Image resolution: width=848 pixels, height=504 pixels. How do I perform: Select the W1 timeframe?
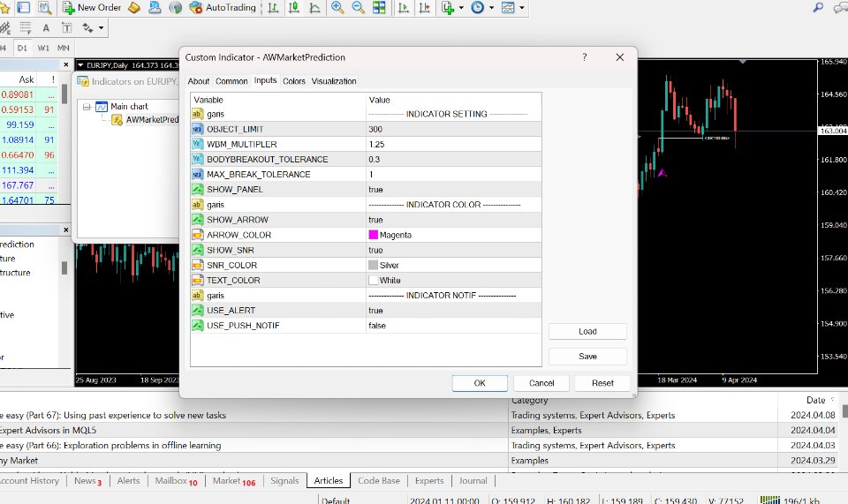click(43, 48)
